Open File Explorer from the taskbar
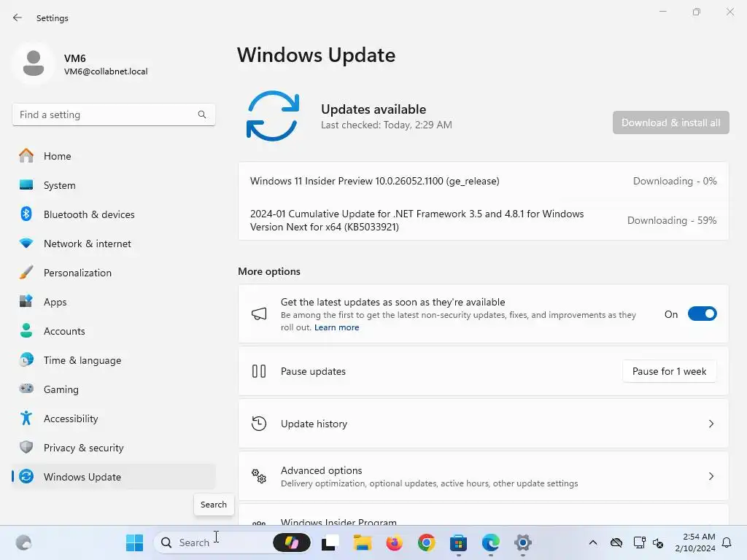The height and width of the screenshot is (560, 747). [x=362, y=542]
